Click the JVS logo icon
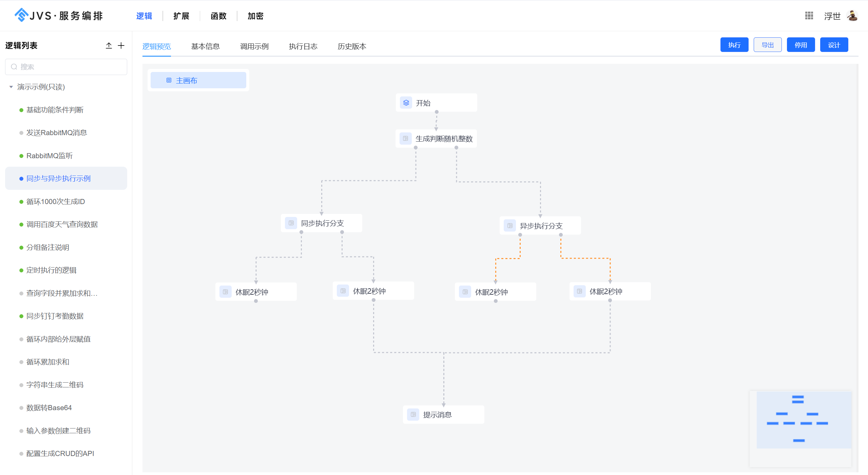This screenshot has height=475, width=868. coord(21,15)
